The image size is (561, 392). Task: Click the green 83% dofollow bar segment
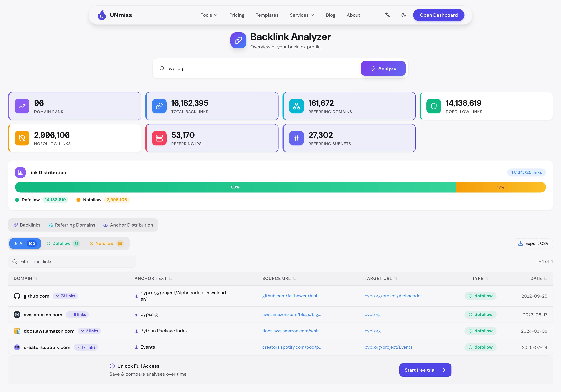click(235, 187)
